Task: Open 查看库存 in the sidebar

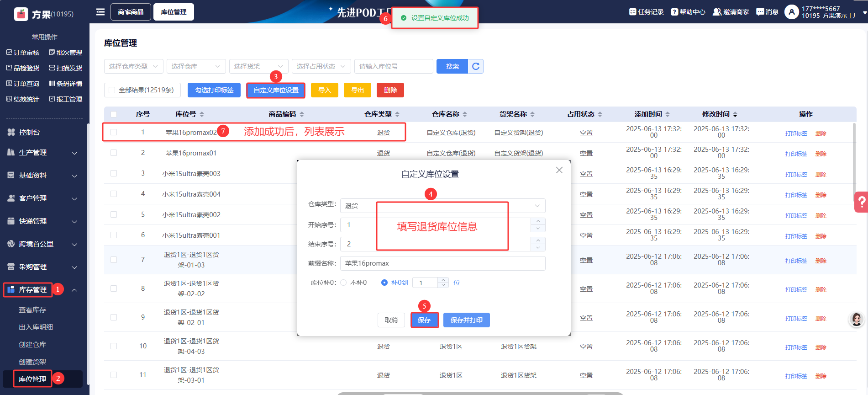Action: [x=32, y=310]
